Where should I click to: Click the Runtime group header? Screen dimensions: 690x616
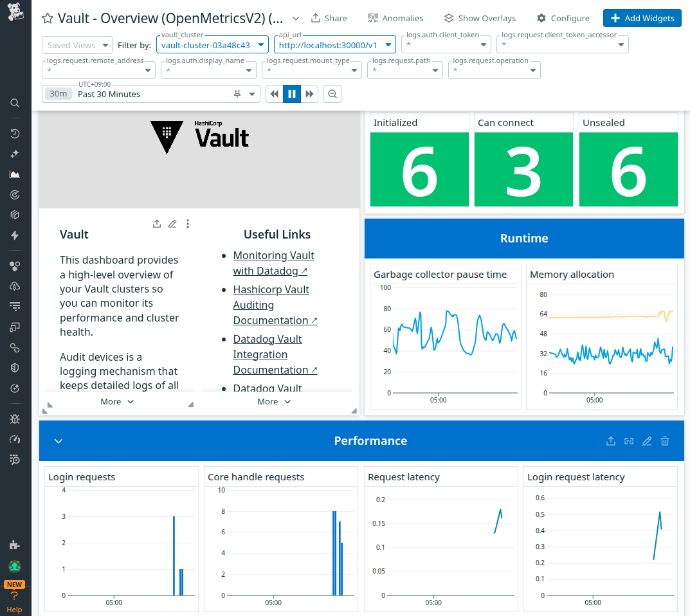(524, 239)
